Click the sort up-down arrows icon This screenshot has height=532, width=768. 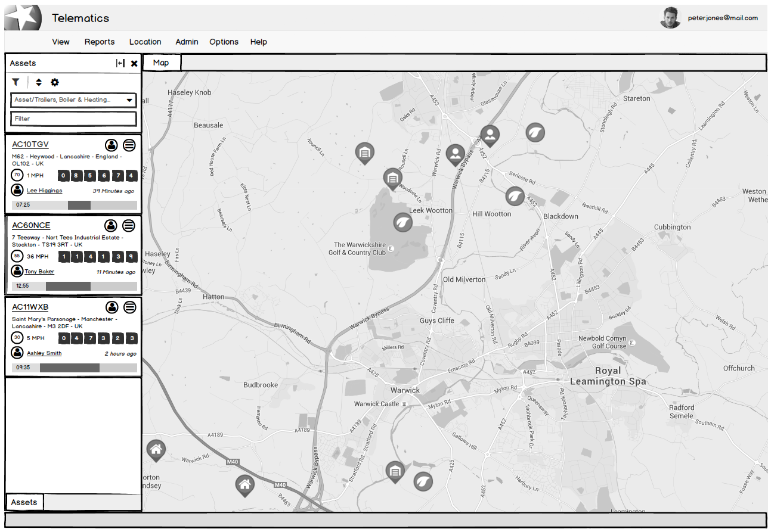39,82
